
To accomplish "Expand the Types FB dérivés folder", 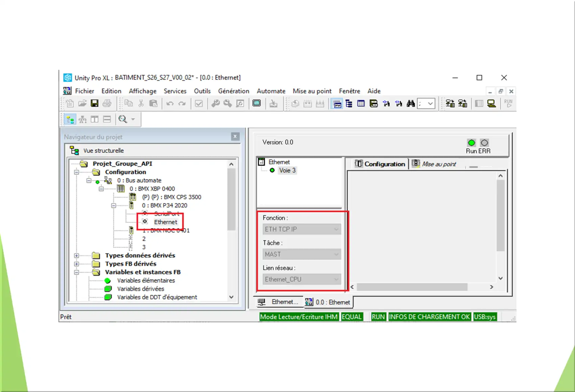I will (76, 264).
